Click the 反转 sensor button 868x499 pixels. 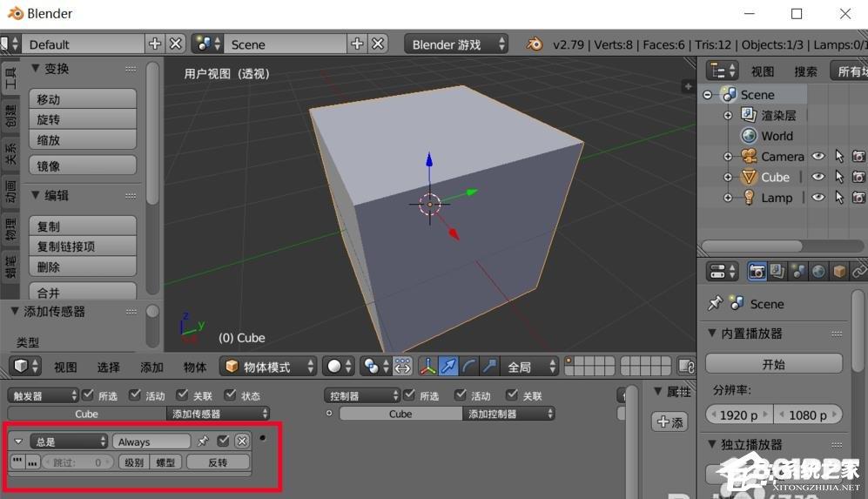[x=218, y=462]
